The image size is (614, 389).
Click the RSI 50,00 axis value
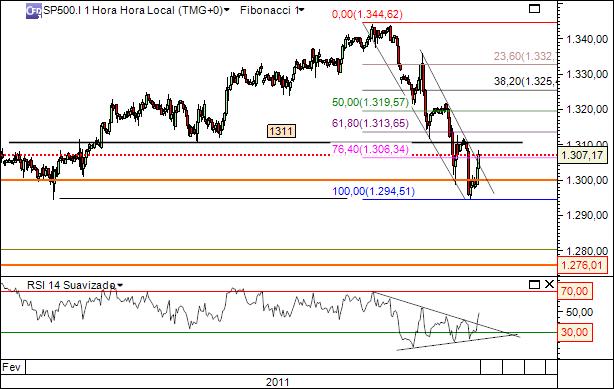pyautogui.click(x=580, y=312)
